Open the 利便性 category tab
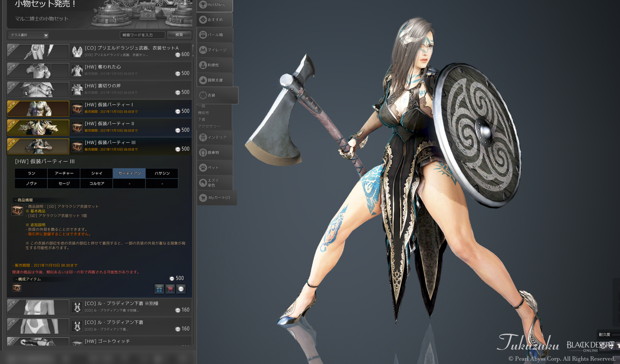 215,65
